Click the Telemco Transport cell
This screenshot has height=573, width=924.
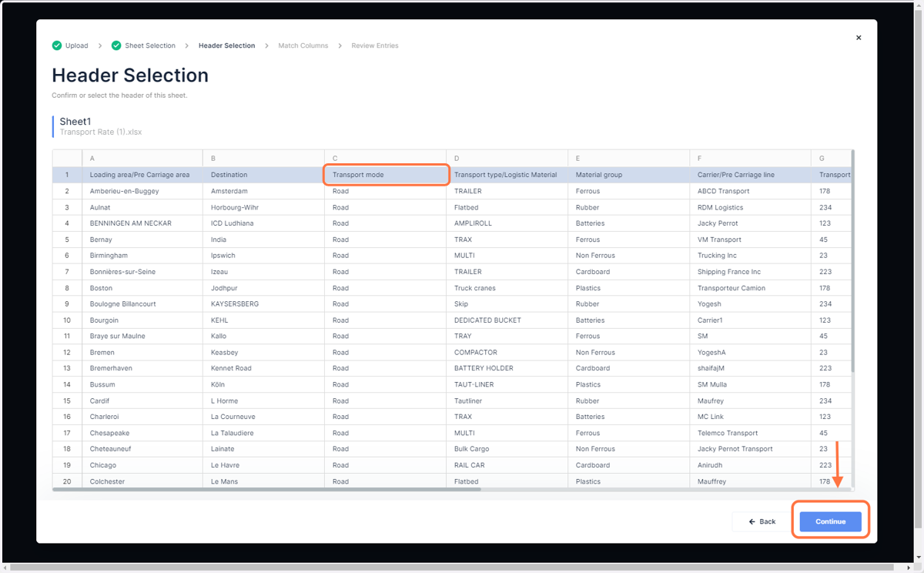point(750,433)
